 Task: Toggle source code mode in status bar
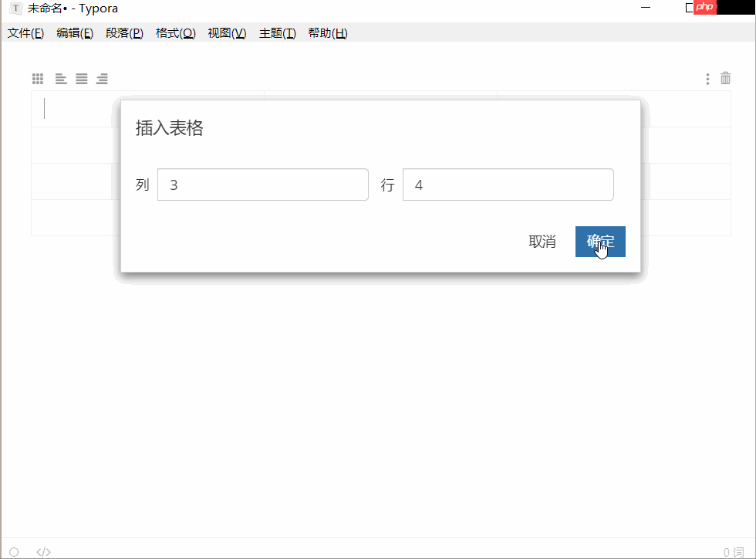coord(43,551)
